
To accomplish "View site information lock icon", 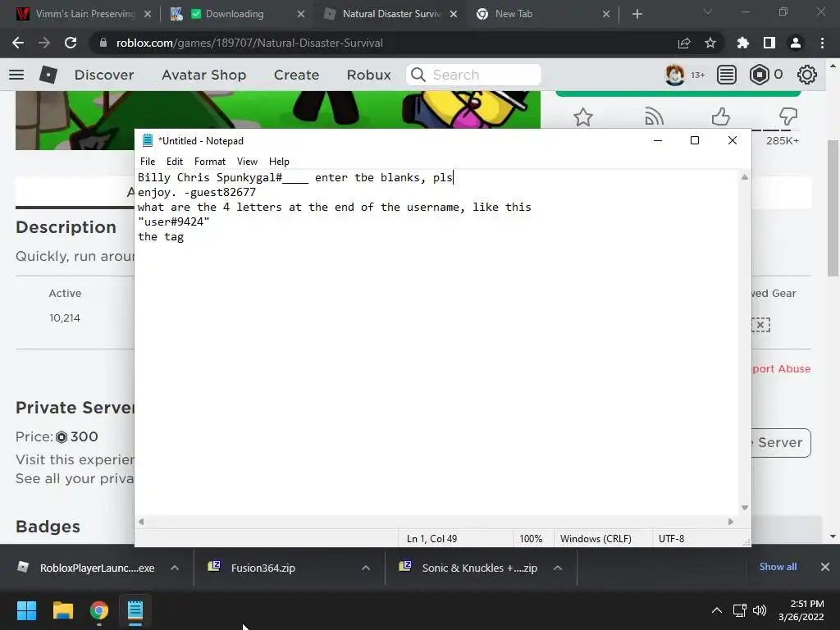I will coord(103,43).
